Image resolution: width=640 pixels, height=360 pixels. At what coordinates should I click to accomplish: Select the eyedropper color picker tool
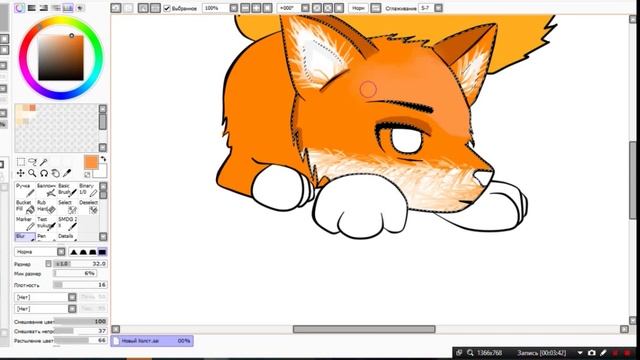point(67,173)
